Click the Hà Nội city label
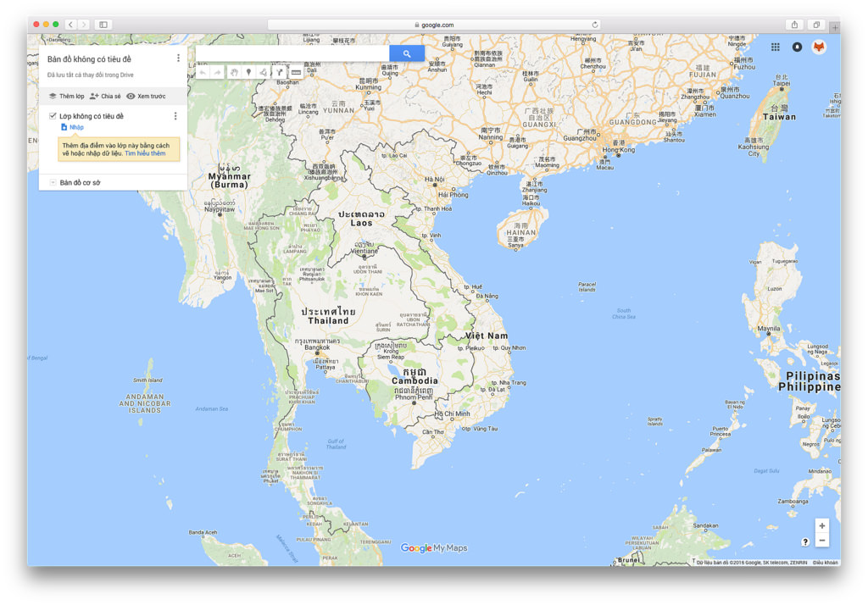 tap(435, 180)
